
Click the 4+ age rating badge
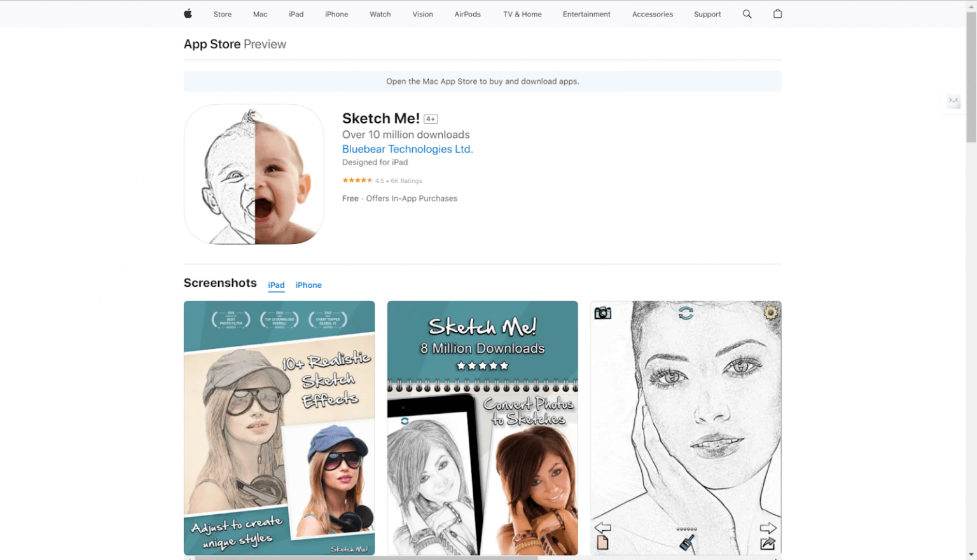431,119
